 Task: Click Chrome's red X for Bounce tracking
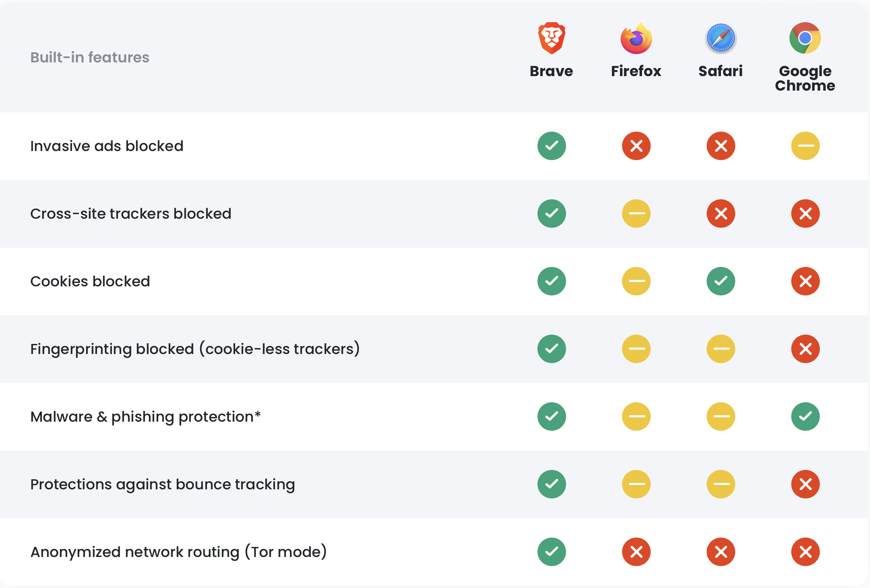click(x=805, y=484)
